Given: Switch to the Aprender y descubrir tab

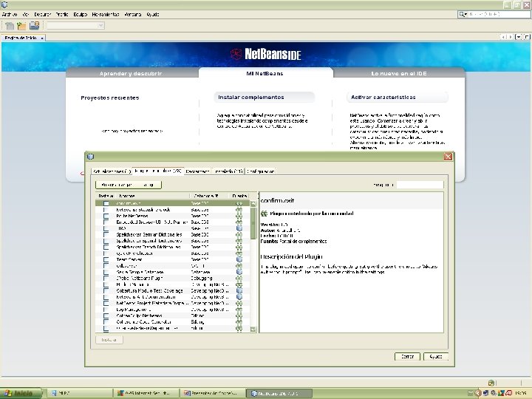Looking at the screenshot, I should tap(131, 73).
